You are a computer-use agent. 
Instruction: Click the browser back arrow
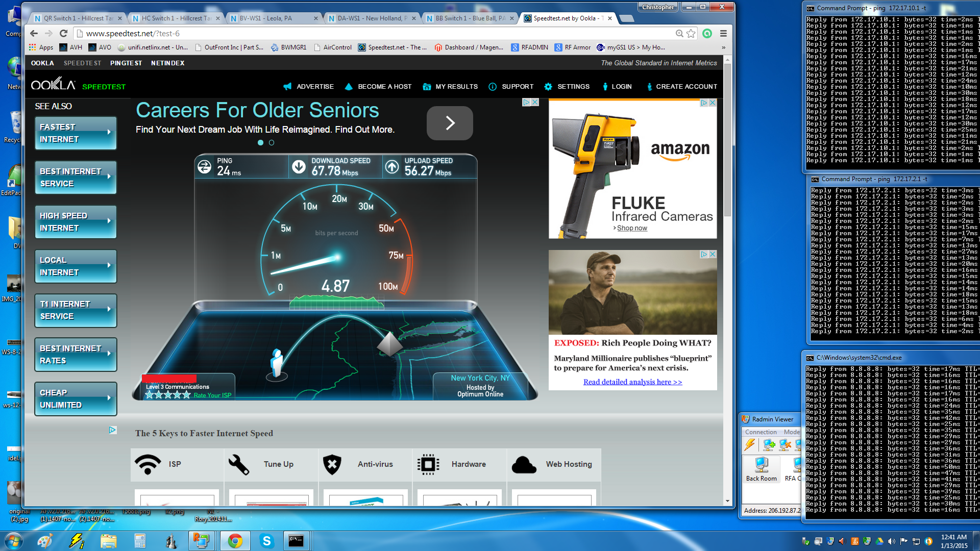34,34
